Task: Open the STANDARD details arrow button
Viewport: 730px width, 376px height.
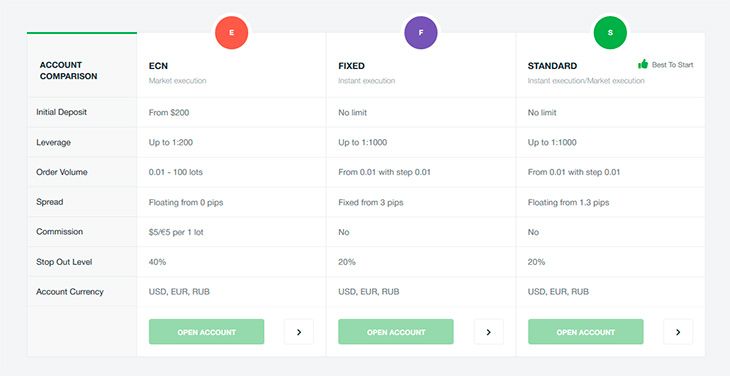Action: 678,332
